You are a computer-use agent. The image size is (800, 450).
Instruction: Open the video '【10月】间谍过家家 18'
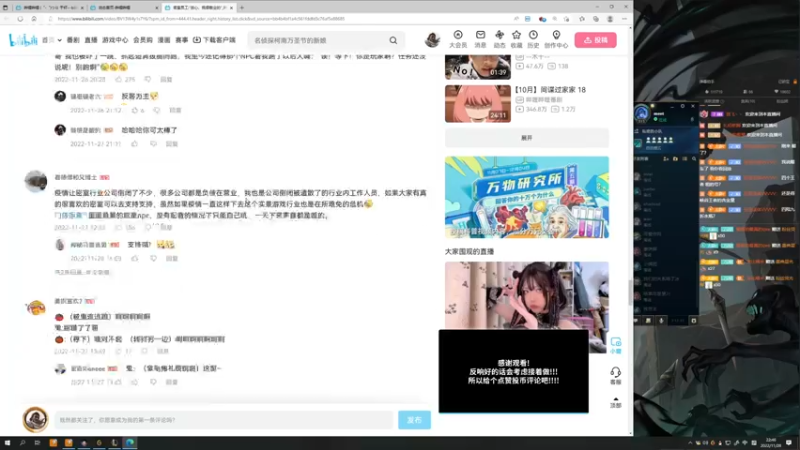click(550, 90)
